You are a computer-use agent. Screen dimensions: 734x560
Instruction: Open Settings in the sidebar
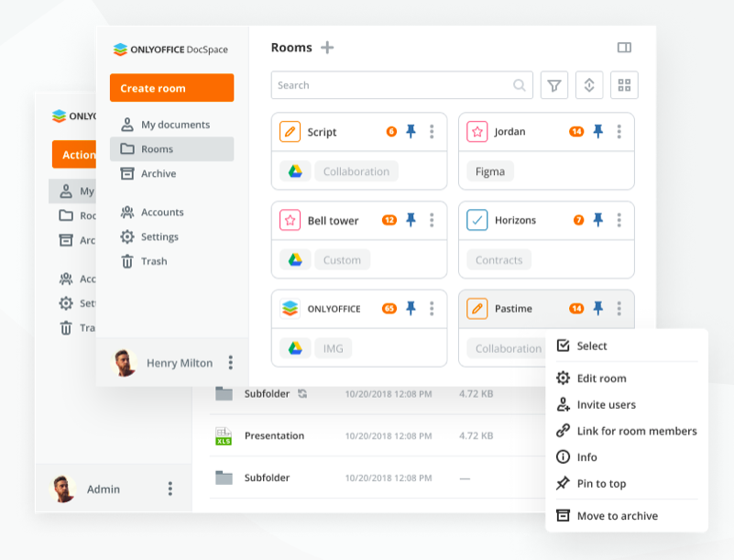coord(171,236)
